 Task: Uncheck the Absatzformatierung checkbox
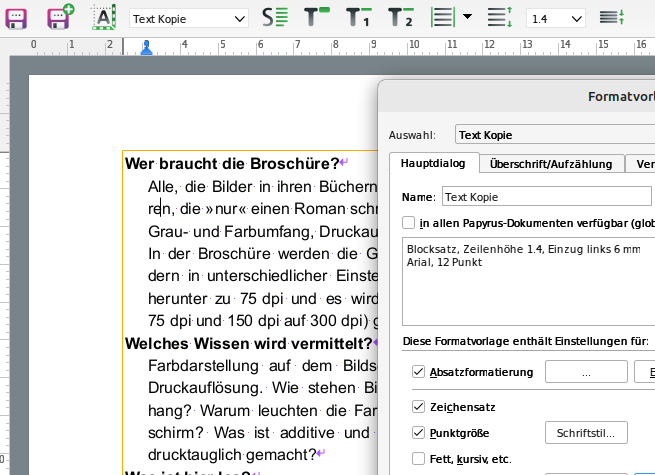point(418,372)
